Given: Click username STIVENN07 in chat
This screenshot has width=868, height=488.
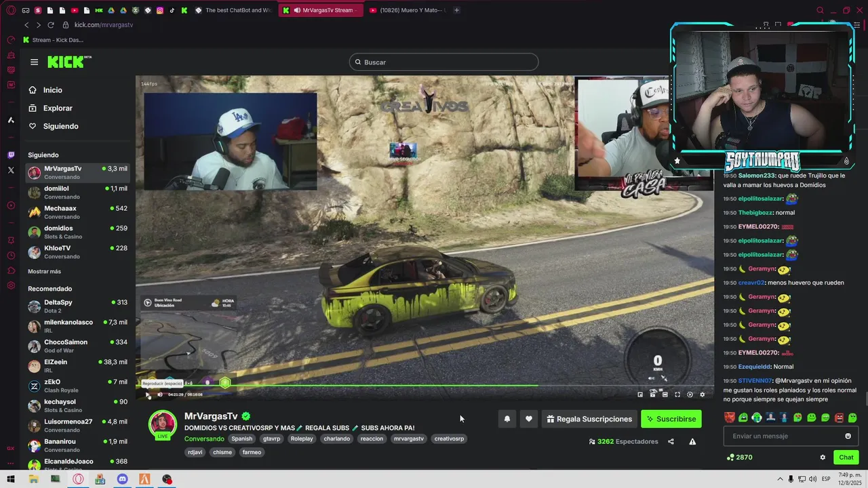Looking at the screenshot, I should 755,381.
